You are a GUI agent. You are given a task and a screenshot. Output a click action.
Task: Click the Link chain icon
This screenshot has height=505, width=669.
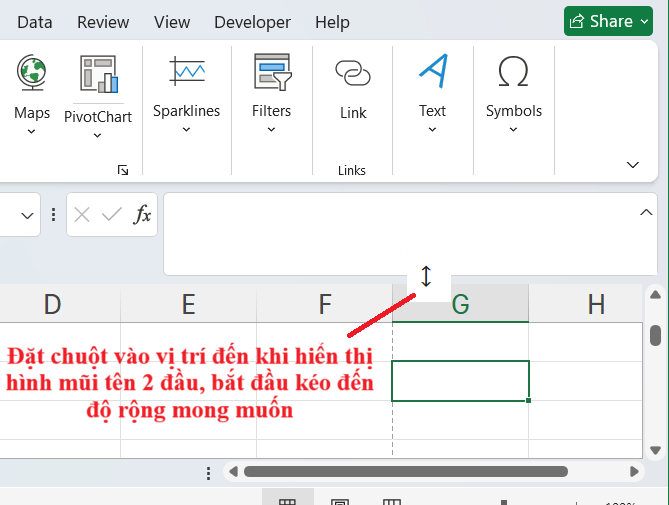coord(352,72)
